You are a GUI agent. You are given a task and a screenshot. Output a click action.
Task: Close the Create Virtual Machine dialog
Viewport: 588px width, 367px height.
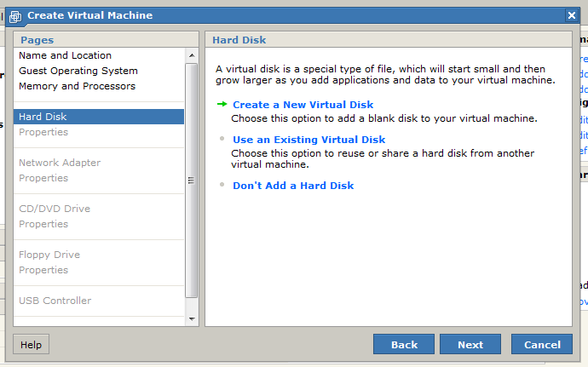tap(571, 15)
